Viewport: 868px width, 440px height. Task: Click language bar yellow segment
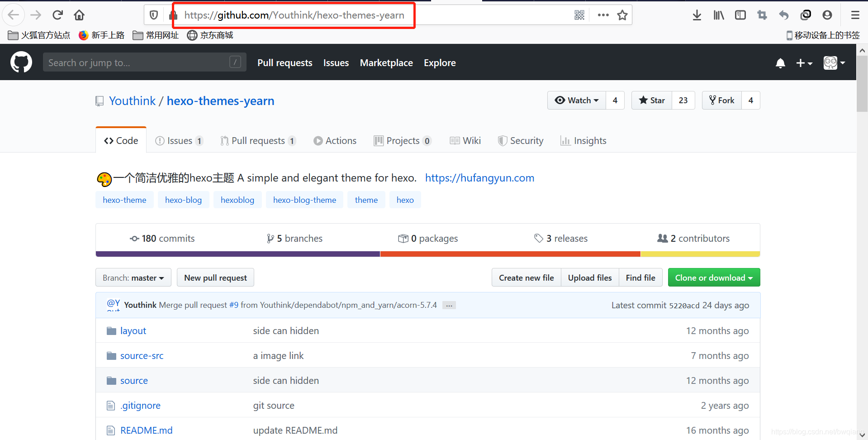[x=700, y=254]
